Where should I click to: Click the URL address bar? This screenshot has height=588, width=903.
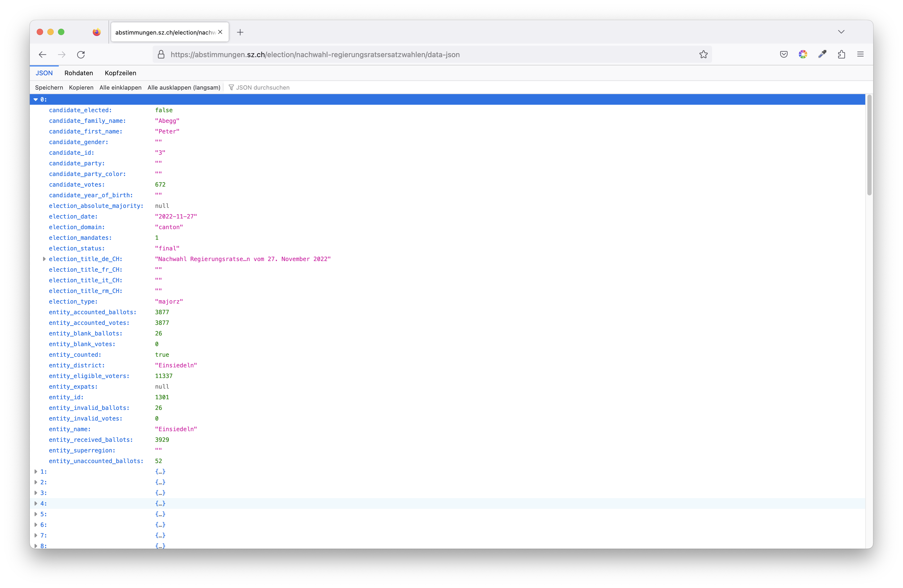tap(432, 55)
